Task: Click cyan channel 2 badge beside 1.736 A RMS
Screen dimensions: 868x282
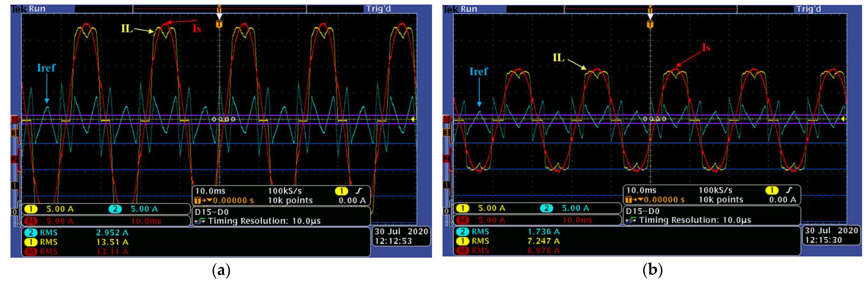Action: (x=463, y=232)
